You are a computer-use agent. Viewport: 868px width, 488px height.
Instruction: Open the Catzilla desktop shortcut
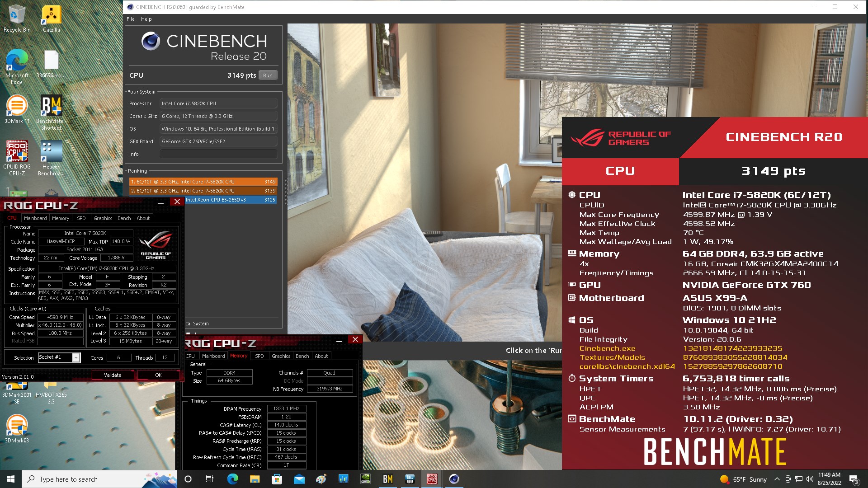click(x=51, y=19)
